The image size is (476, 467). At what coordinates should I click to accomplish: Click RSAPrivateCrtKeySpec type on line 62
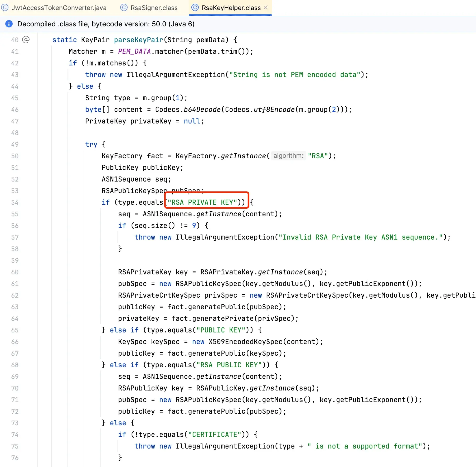(159, 295)
